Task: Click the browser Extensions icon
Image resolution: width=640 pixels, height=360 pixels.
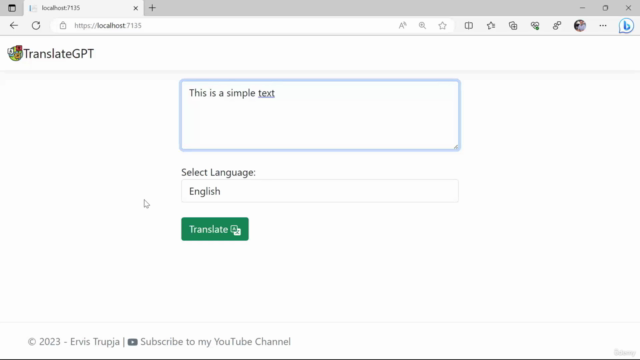Action: [557, 25]
